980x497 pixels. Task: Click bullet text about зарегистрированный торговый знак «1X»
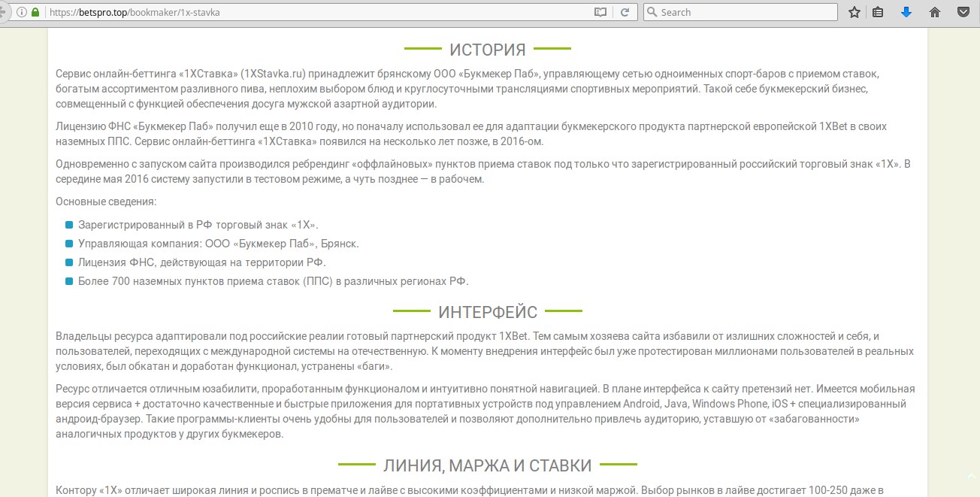point(198,225)
